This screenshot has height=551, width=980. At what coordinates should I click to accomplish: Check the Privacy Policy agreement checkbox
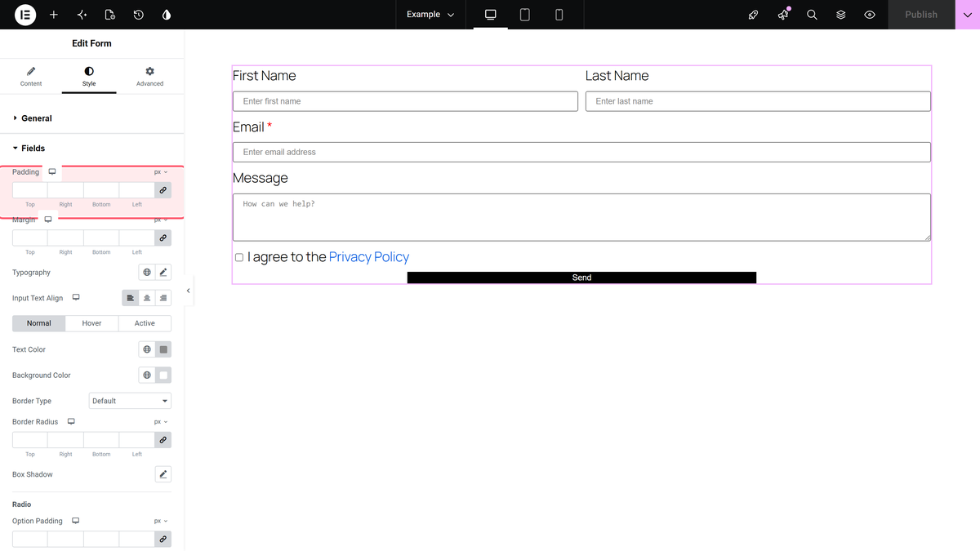coord(239,257)
